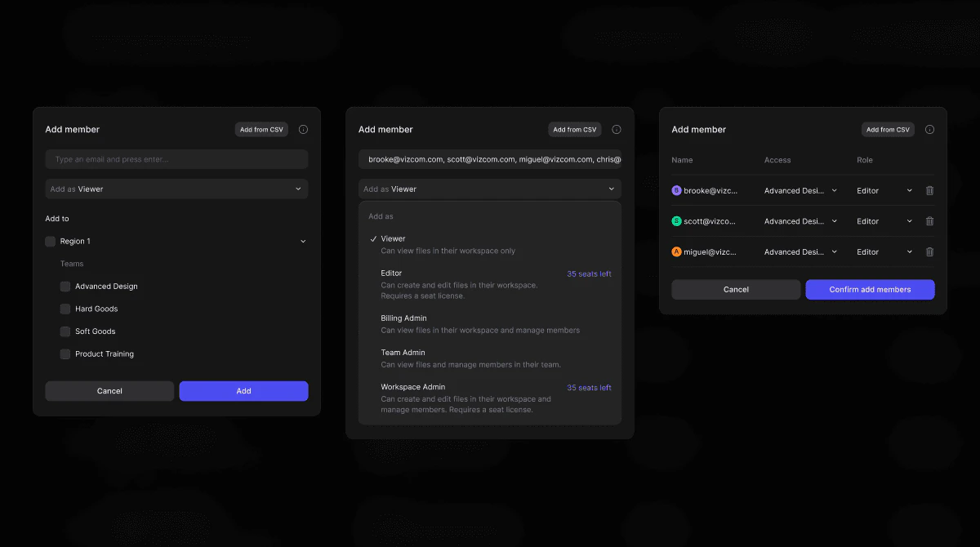Open Access dropdown for brooke's row
The height and width of the screenshot is (547, 980).
coord(800,190)
